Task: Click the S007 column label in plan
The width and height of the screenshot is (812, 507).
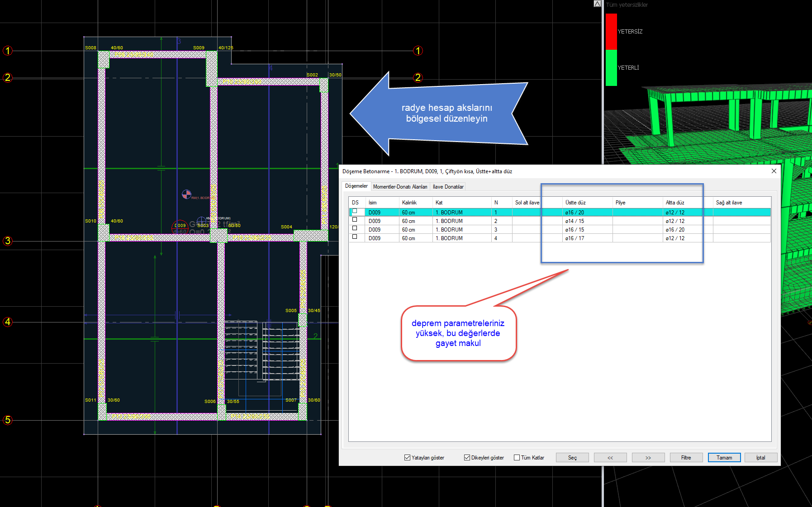Action: [x=291, y=400]
